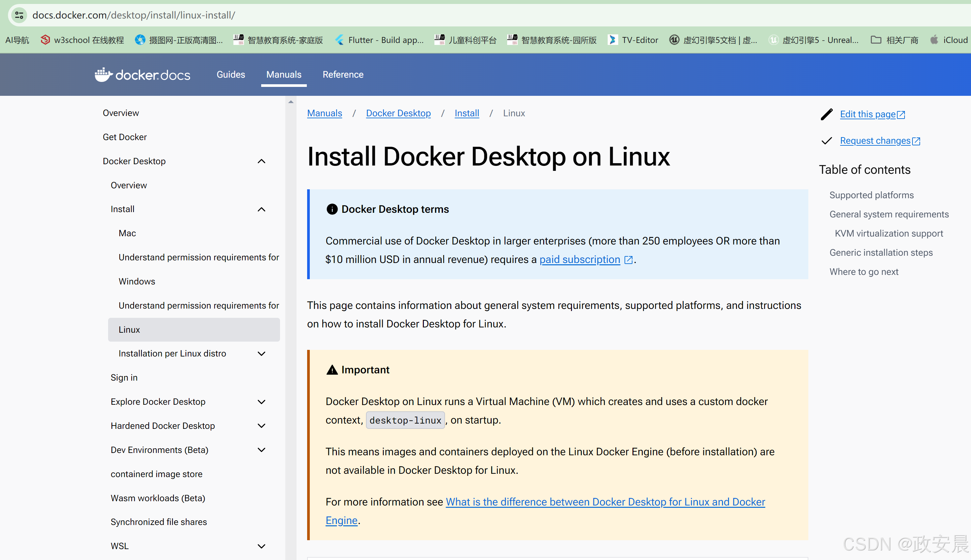Expand Hardened Docker Desktop section

pyautogui.click(x=261, y=426)
